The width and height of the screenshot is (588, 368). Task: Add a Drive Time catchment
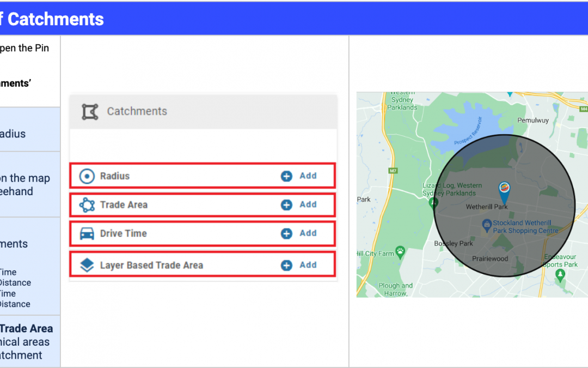tap(308, 233)
